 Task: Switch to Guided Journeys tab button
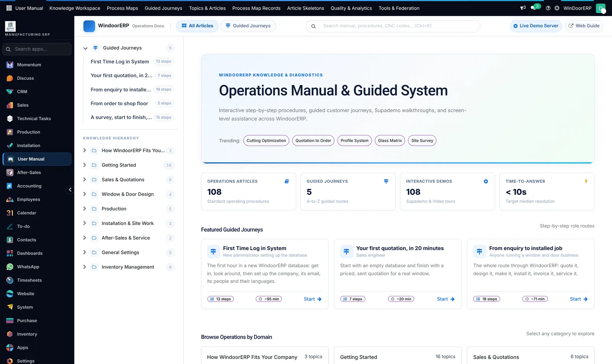tap(248, 26)
